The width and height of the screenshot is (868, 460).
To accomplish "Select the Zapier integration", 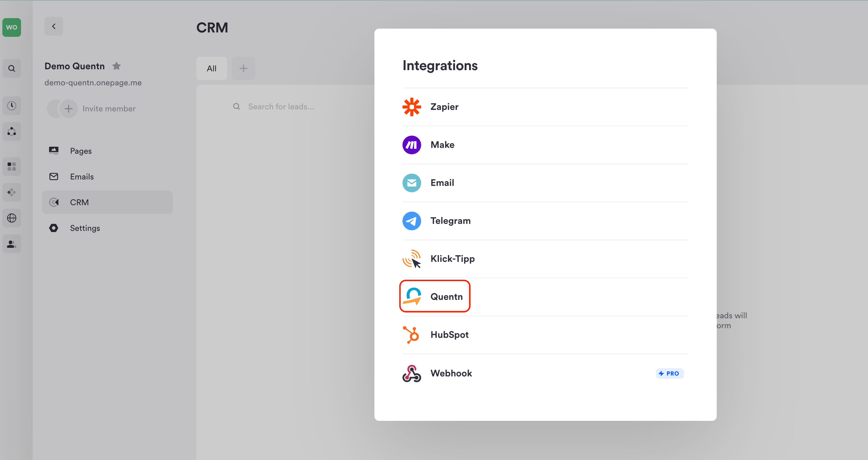I will pyautogui.click(x=444, y=107).
